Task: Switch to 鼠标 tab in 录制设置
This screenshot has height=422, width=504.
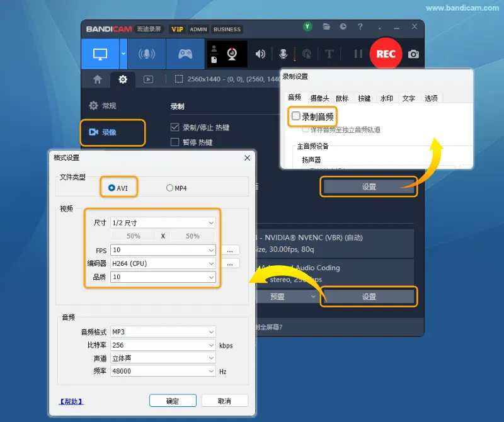Action: coord(342,98)
